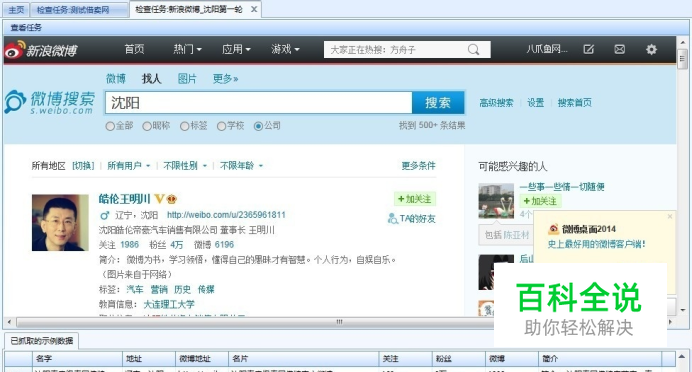Click 加关注 for 皓伦王明川
Image resolution: width=692 pixels, height=372 pixels.
click(415, 199)
